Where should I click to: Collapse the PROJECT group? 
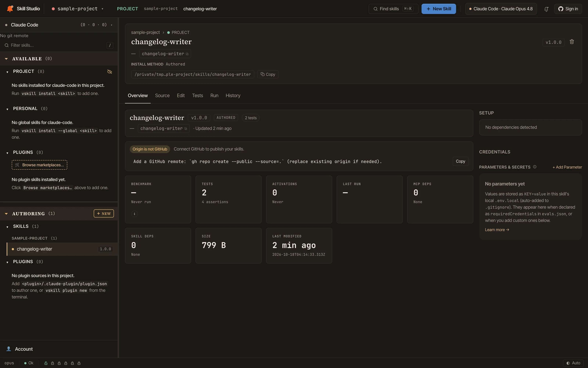point(7,72)
